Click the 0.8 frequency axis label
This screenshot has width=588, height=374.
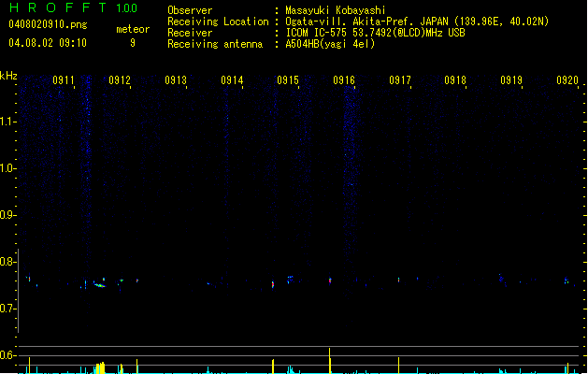[x=7, y=262]
